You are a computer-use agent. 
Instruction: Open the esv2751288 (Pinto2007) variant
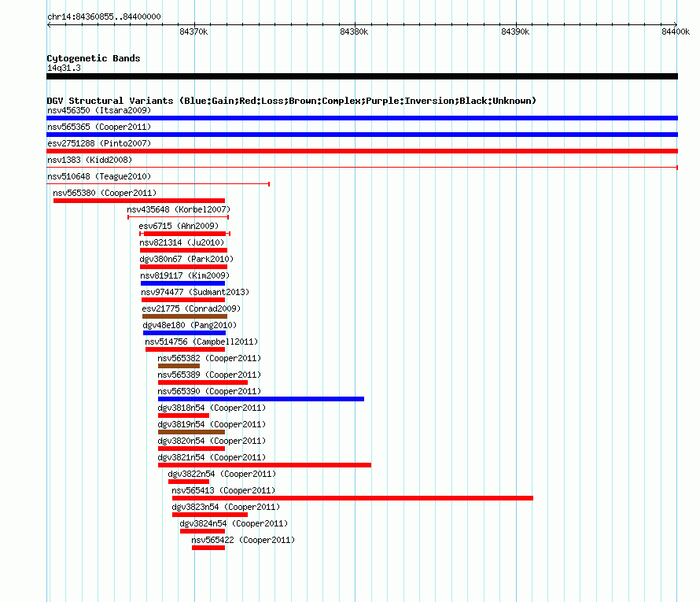(99, 143)
